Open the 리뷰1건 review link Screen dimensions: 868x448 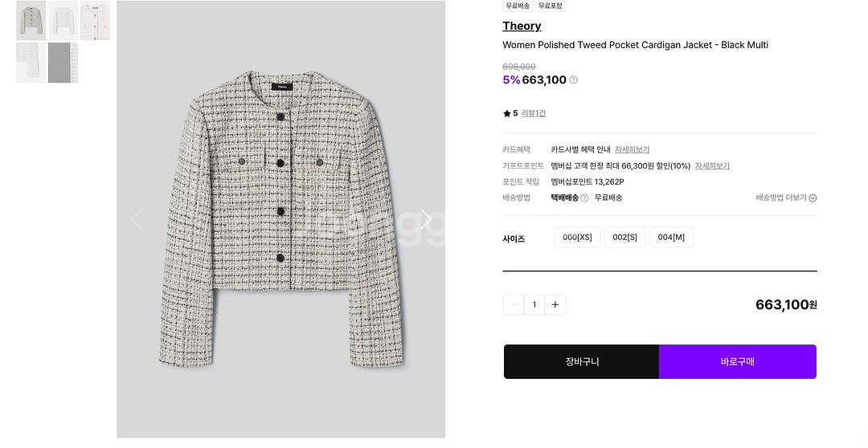click(x=534, y=113)
